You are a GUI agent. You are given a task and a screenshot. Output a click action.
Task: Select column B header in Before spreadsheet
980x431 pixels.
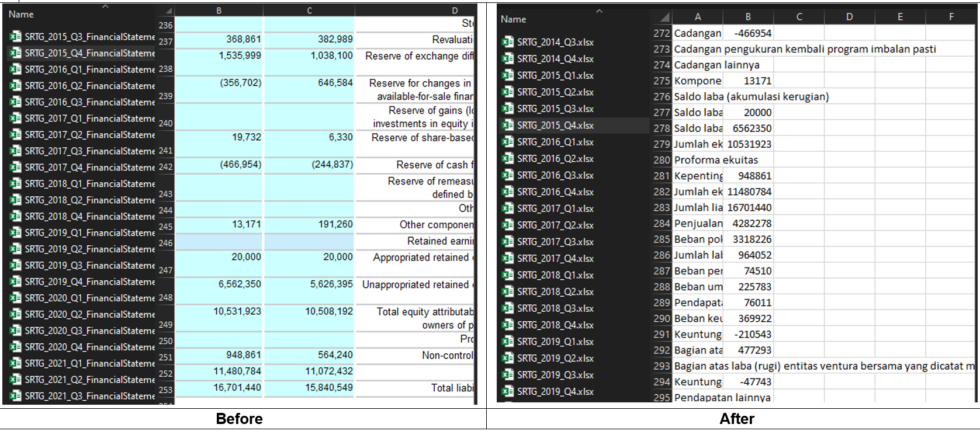pyautogui.click(x=219, y=11)
